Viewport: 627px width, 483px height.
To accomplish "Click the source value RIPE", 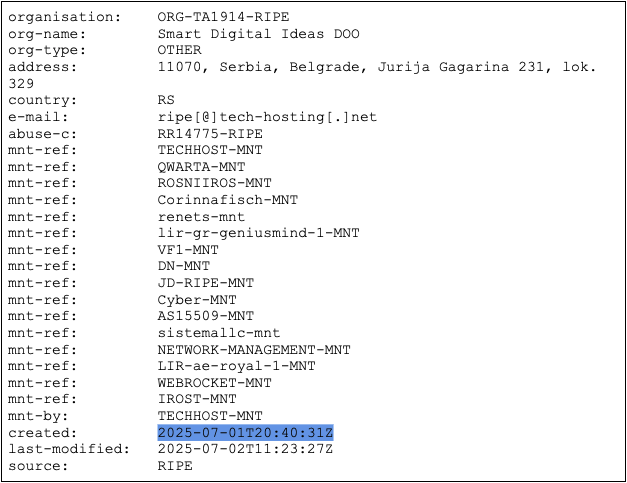I will click(175, 465).
